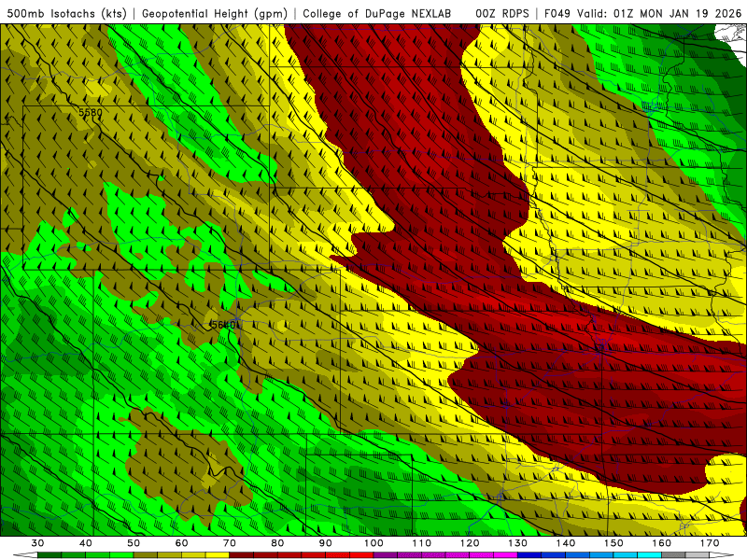Click the 40 kt legend label

click(86, 543)
